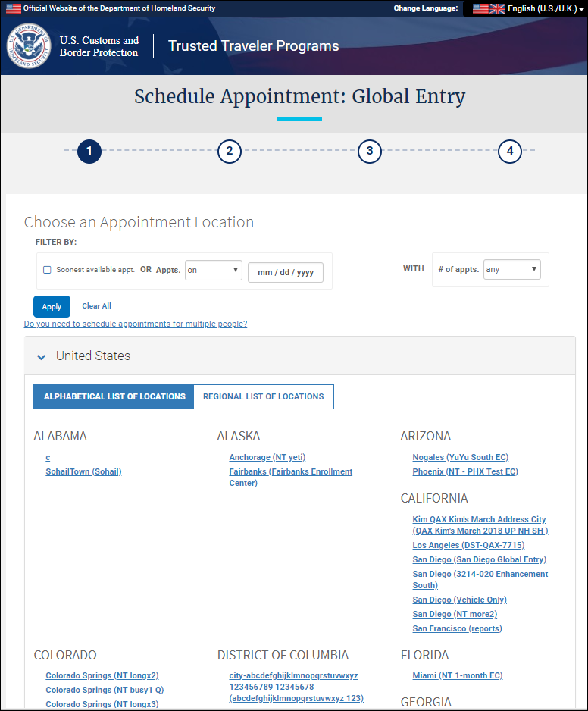Choose Los Angeles (DST-QAX-7715)

click(468, 545)
